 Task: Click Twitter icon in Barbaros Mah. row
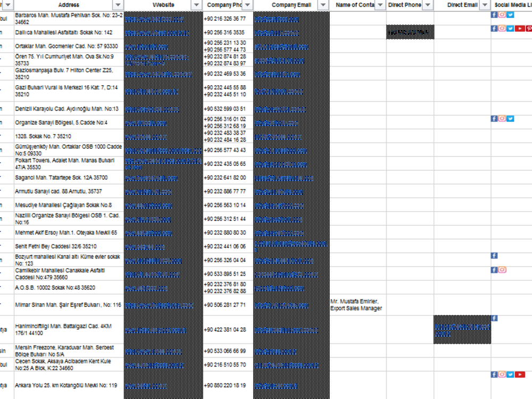[x=510, y=15]
